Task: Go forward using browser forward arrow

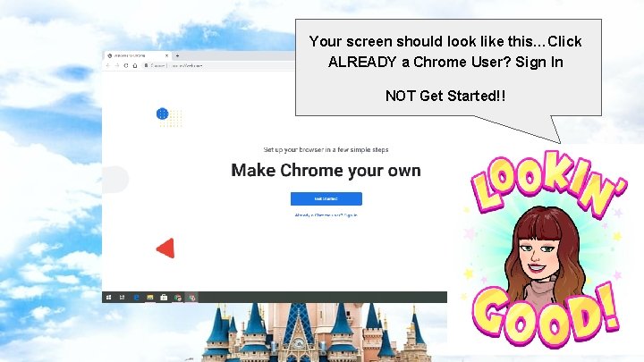Action: point(117,65)
